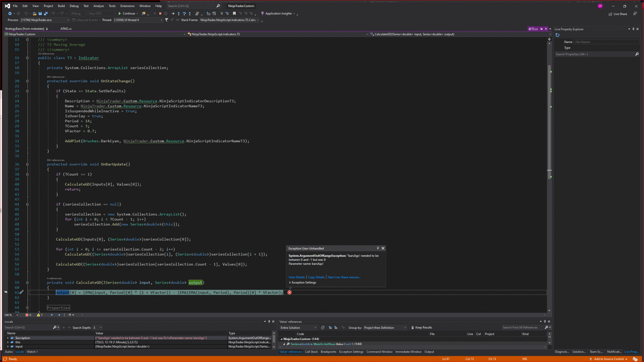
Task: Expand the 'input' variable in Locals
Action: pos(8,347)
